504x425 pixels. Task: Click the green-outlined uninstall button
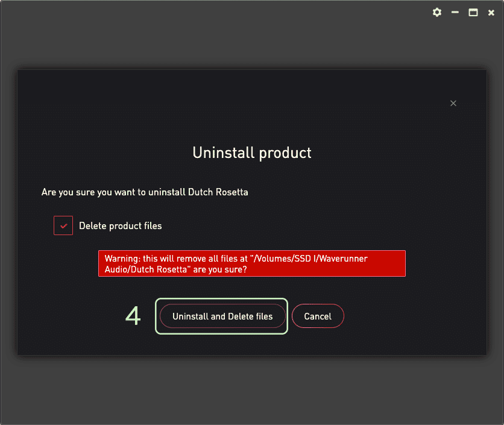tap(221, 316)
